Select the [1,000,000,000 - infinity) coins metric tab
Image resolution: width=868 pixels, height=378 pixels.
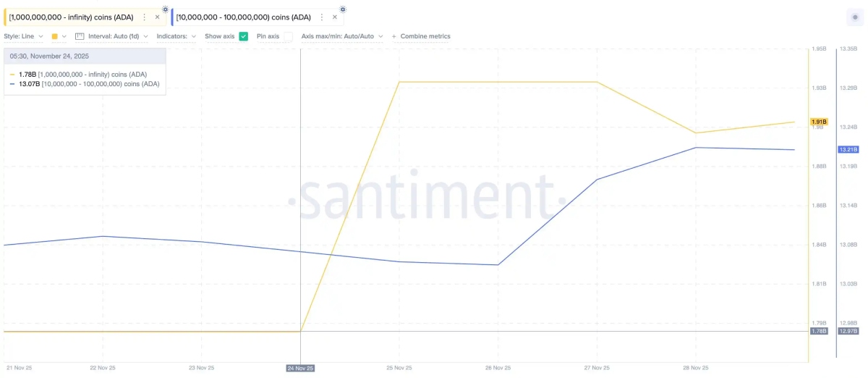click(x=71, y=17)
